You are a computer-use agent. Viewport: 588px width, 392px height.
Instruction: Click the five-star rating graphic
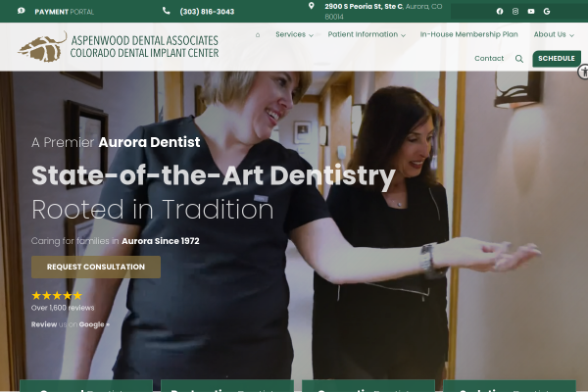pos(57,295)
